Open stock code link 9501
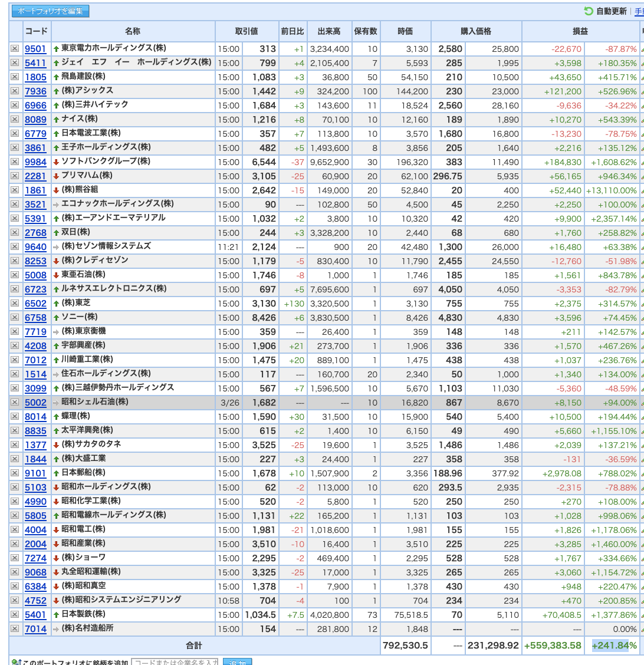The image size is (644, 665). [35, 49]
